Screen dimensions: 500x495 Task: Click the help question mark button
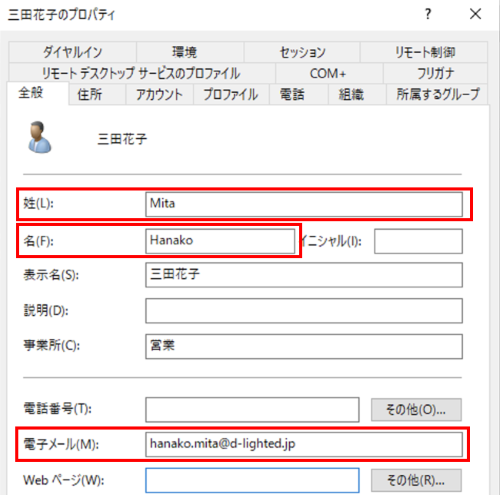tap(428, 14)
